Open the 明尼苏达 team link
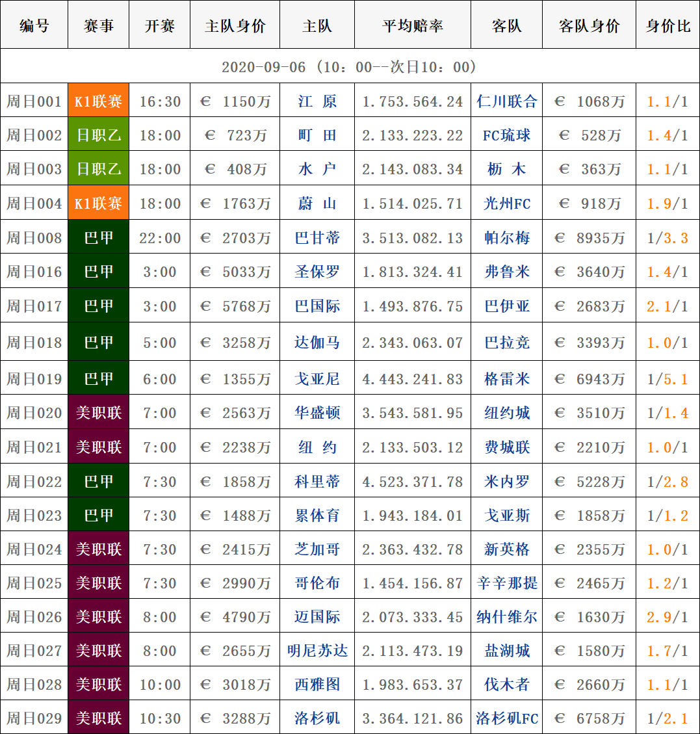The image size is (700, 734). tap(317, 651)
